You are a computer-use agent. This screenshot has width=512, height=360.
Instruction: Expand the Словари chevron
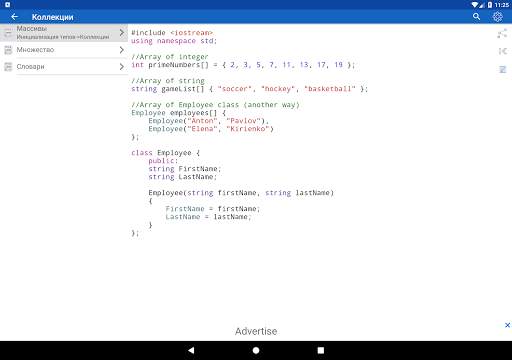122,67
